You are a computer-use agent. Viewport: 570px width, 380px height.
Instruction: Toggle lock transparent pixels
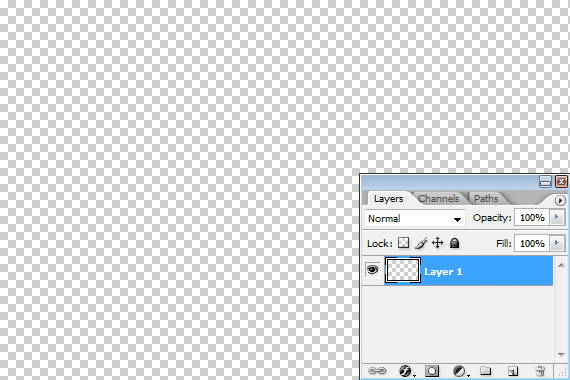tap(403, 243)
